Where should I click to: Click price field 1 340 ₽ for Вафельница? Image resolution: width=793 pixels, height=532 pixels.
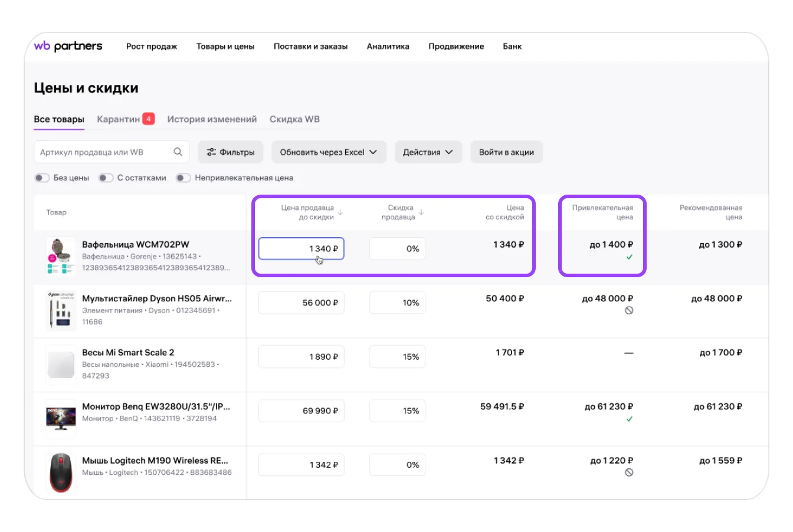click(301, 249)
